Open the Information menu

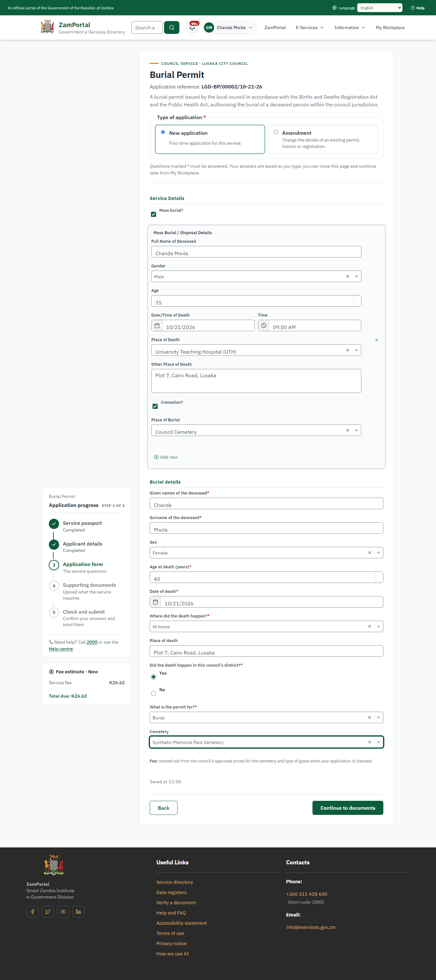click(350, 27)
